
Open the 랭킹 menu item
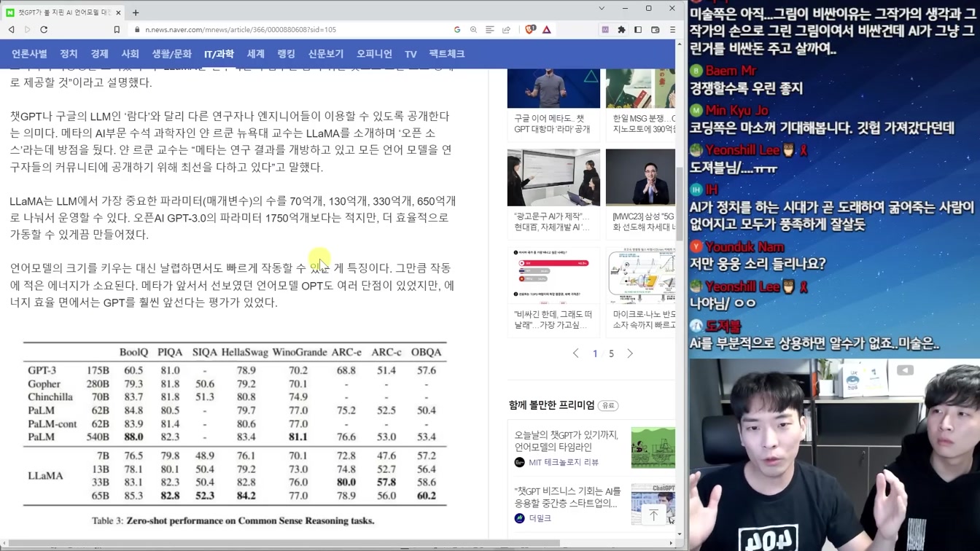[286, 54]
